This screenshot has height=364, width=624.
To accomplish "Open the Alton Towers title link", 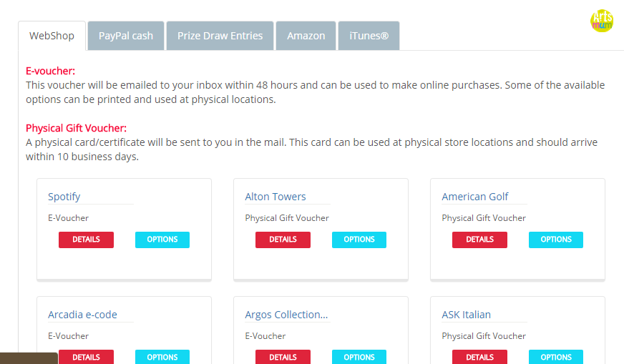I will click(x=276, y=197).
